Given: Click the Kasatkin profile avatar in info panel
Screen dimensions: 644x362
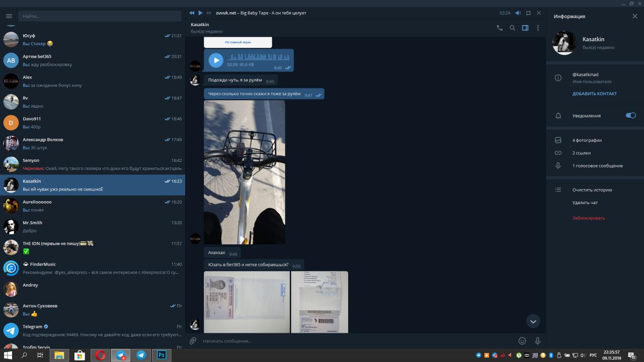Looking at the screenshot, I should [x=565, y=43].
